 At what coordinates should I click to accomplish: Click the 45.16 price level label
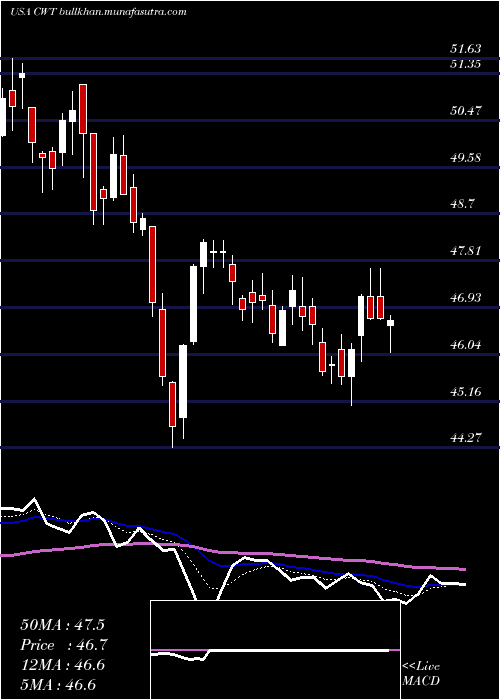pos(466,392)
